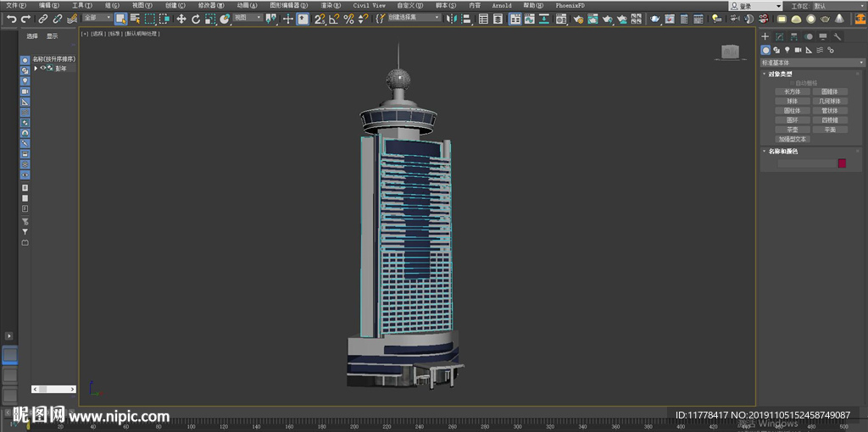This screenshot has height=432, width=868.
Task: Open the Curve Editor
Action: [x=530, y=19]
